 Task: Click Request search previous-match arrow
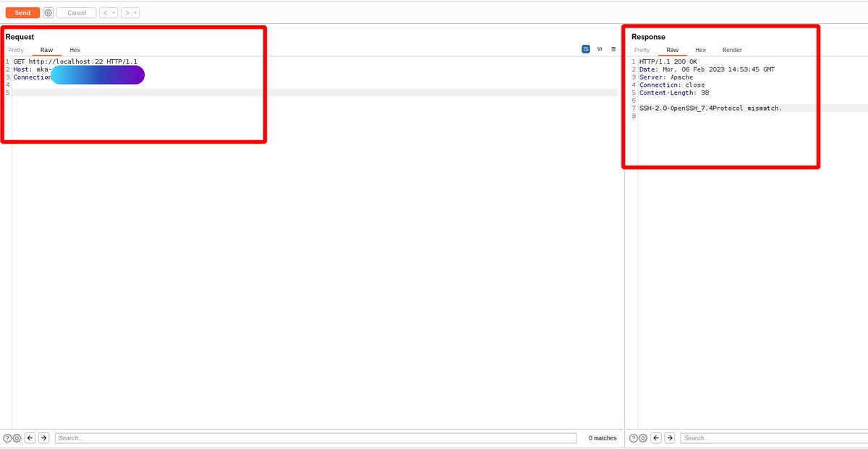coord(30,438)
